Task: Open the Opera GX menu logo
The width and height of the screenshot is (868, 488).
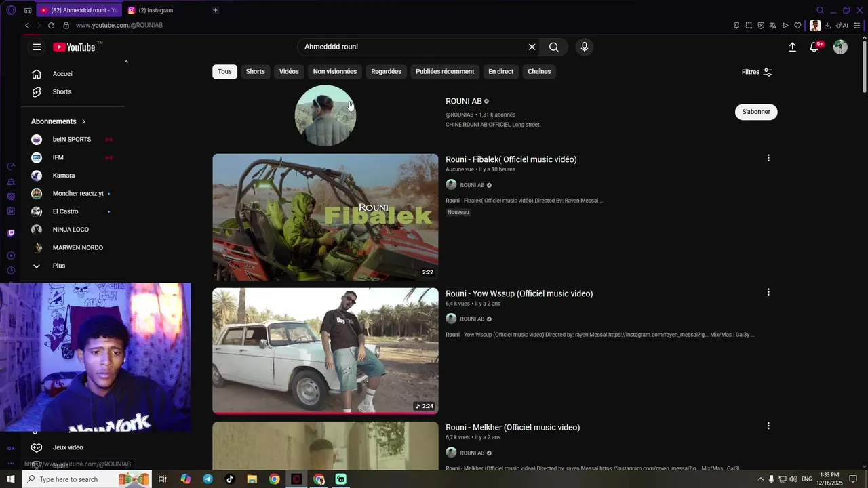Action: pyautogui.click(x=11, y=10)
